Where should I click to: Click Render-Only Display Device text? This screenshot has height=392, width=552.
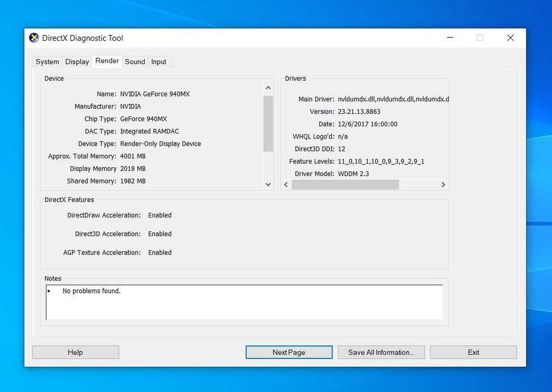(x=160, y=144)
